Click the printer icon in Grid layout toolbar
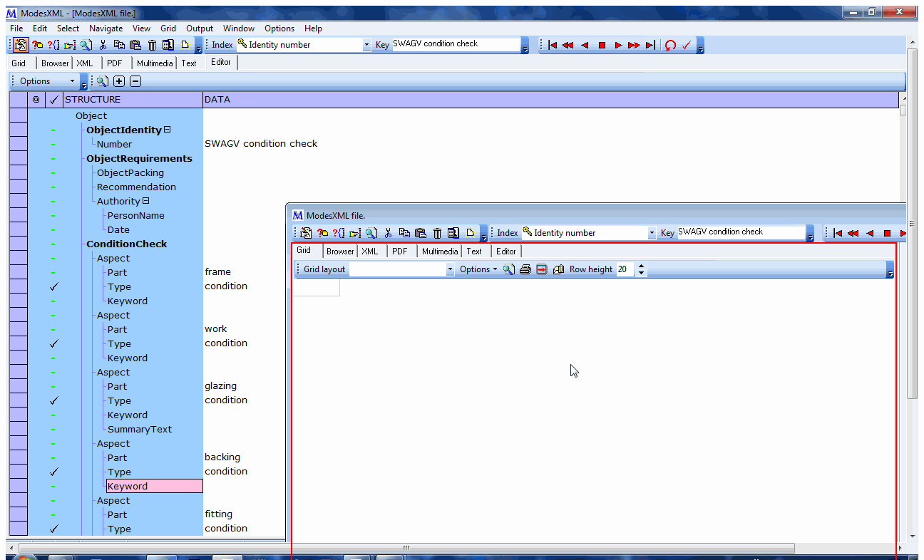Screen dimensions: 924x560 525,269
